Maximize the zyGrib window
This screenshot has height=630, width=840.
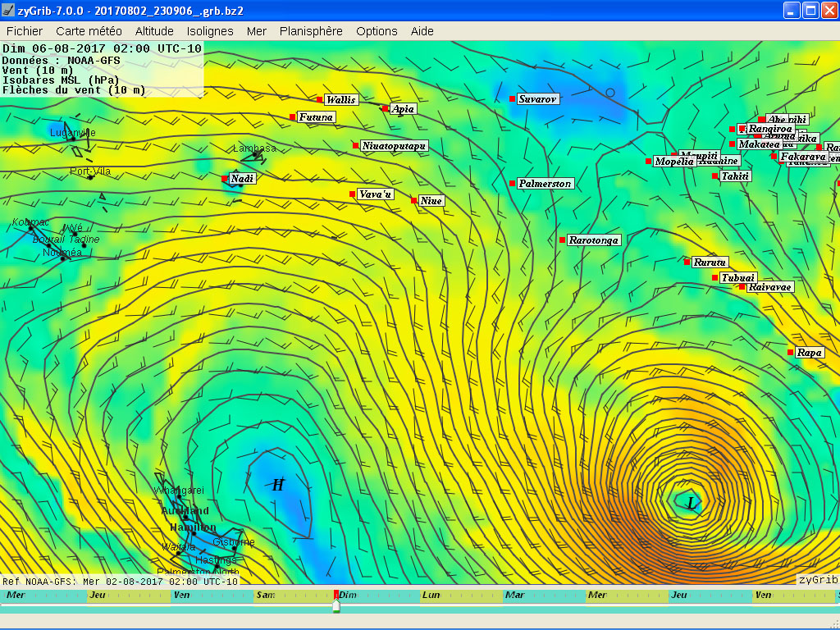(811, 10)
